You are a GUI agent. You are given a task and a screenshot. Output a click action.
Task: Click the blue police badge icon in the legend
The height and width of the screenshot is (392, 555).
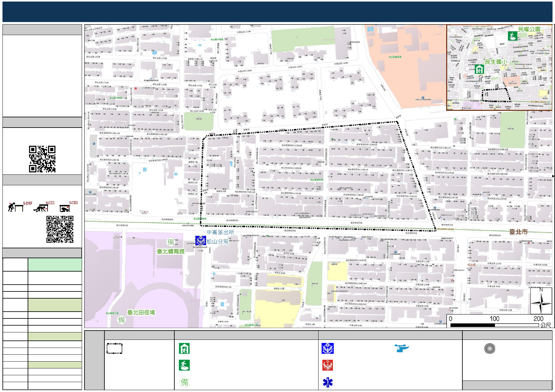click(328, 348)
